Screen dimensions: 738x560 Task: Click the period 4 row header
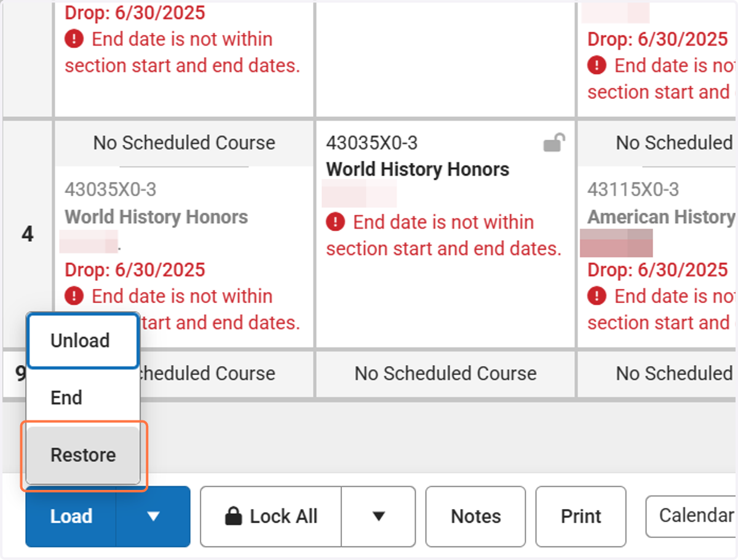click(28, 234)
